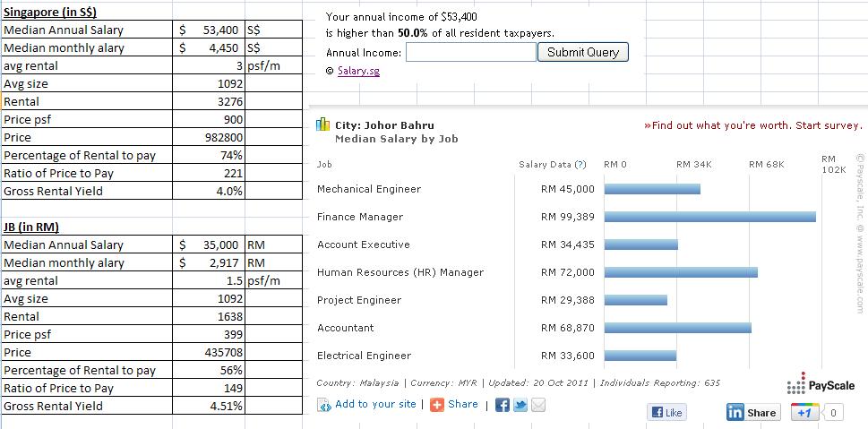Select the Singapore Median Annual Salary value cell
The image size is (868, 429).
point(211,30)
